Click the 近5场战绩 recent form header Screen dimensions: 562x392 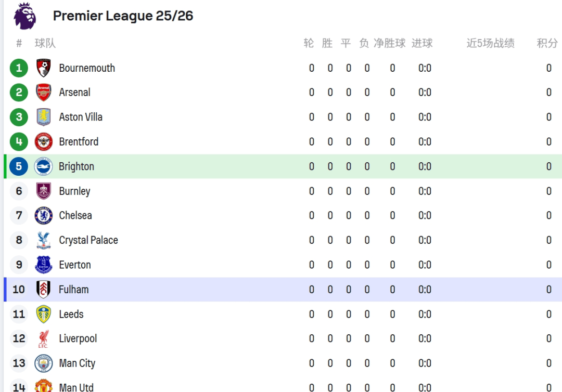[x=490, y=43]
